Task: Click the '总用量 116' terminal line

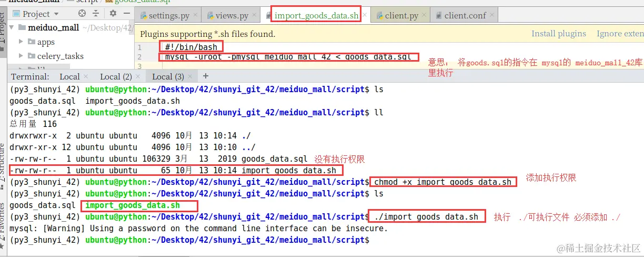Action: (x=33, y=124)
